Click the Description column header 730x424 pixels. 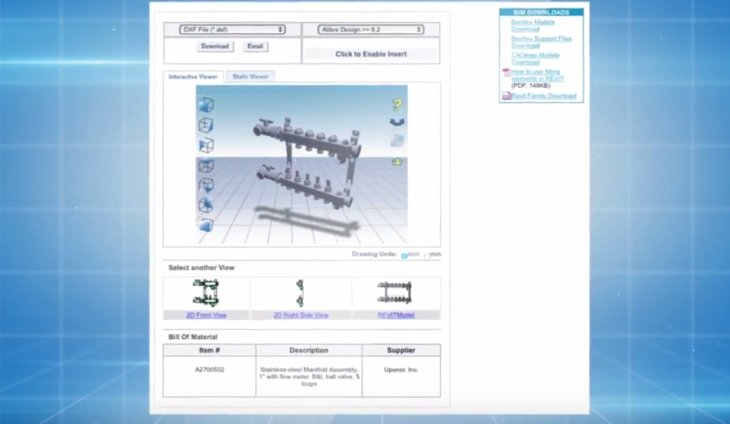[x=309, y=350]
